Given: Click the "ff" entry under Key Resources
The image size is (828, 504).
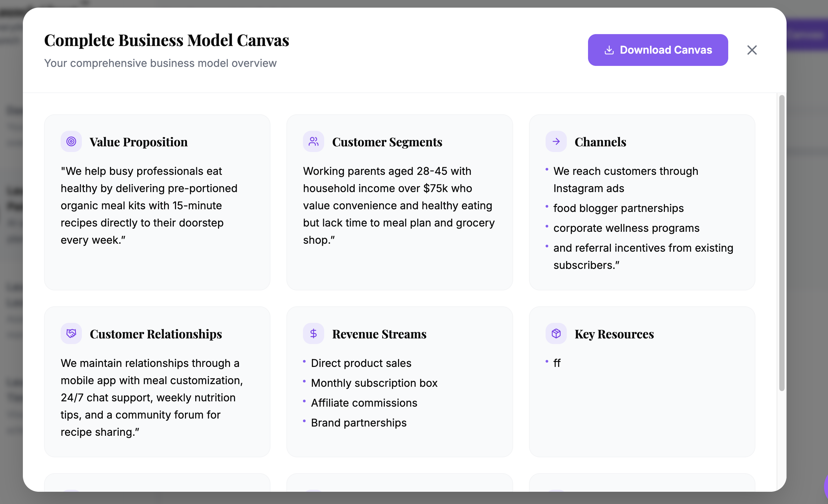Looking at the screenshot, I should coord(557,363).
